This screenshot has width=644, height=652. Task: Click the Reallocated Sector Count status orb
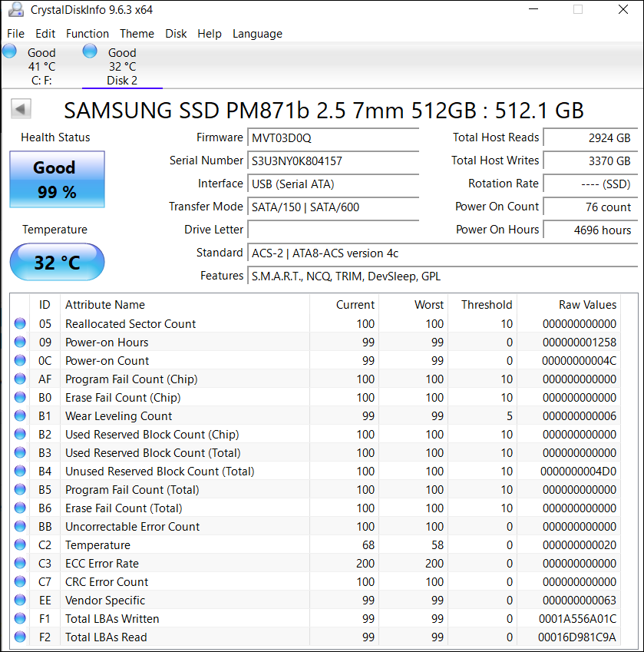click(x=20, y=324)
